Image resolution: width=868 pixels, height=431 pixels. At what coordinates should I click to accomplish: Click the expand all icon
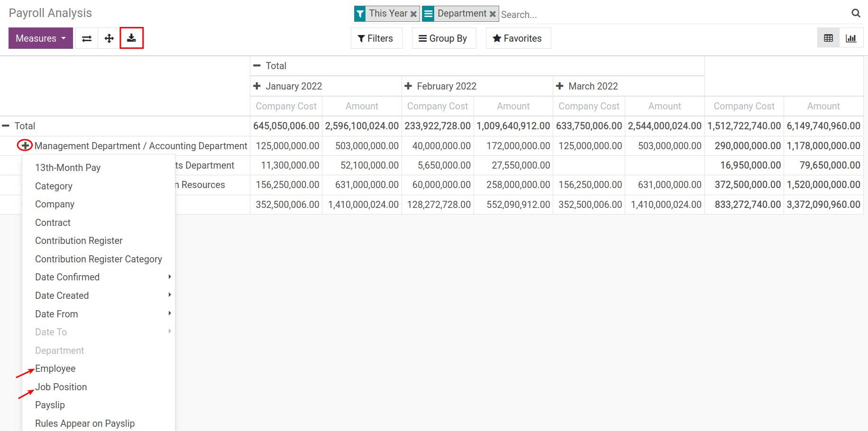pyautogui.click(x=109, y=38)
